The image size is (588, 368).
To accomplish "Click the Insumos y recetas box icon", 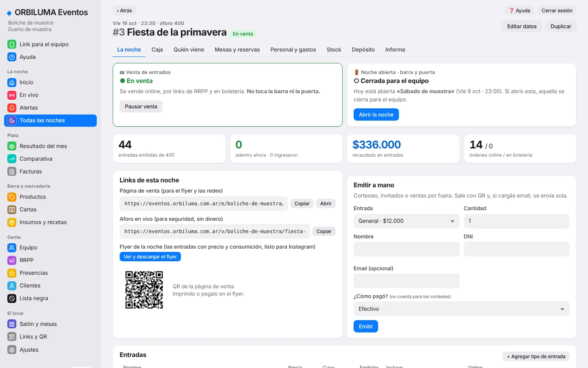I will tap(12, 222).
